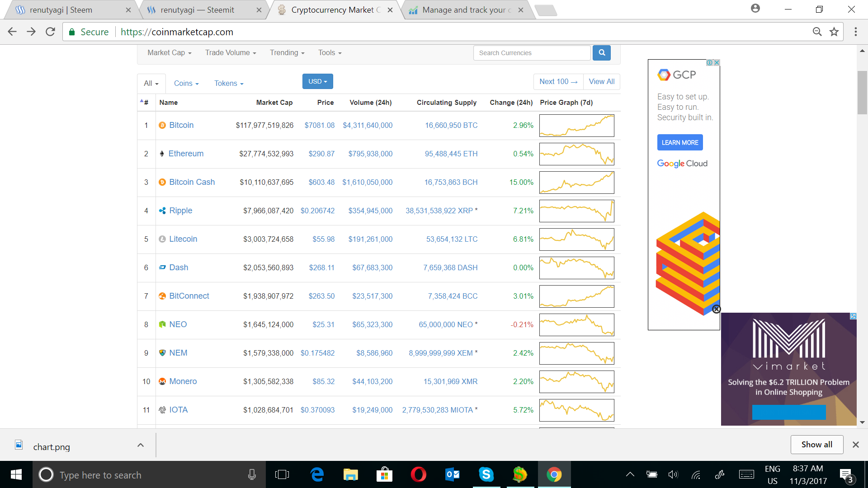
Task: Open the Chrome three-dot menu
Action: coord(855,32)
